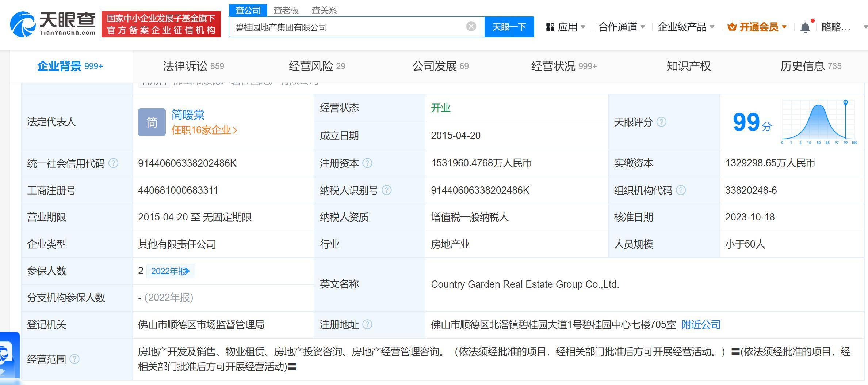
Task: Click the 佛山市顺德区市场监督管理局 authority text
Action: 201,325
